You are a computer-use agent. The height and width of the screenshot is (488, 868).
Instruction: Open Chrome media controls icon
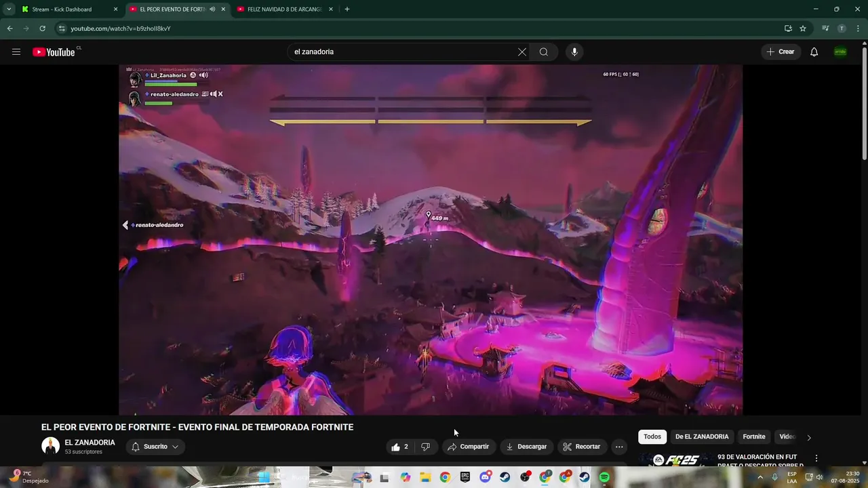coord(825,28)
